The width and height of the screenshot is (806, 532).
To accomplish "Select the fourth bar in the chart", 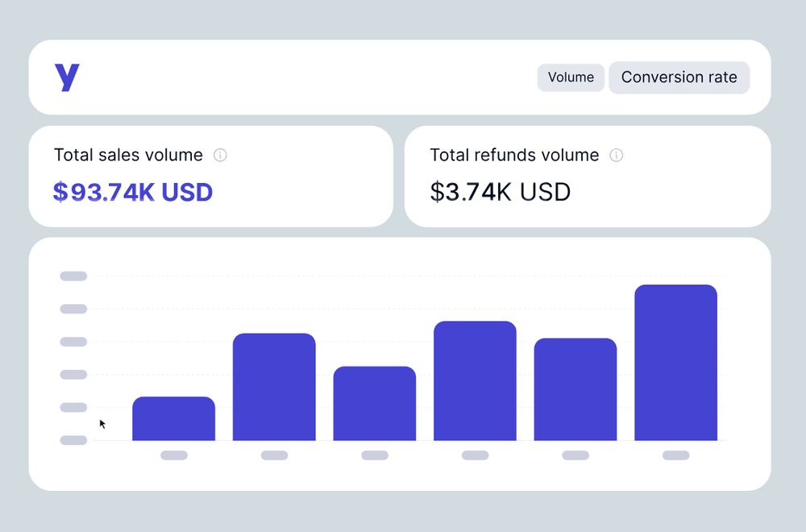I will [475, 381].
